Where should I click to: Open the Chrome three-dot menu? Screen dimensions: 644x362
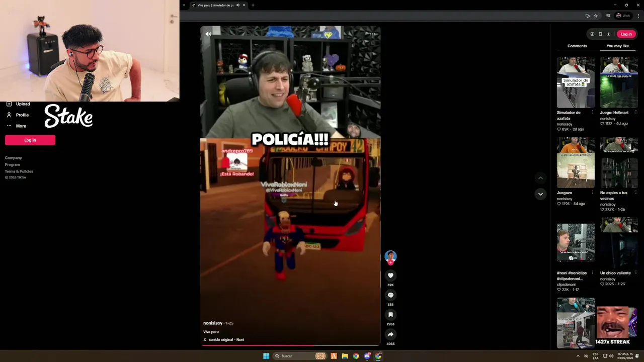pyautogui.click(x=638, y=16)
